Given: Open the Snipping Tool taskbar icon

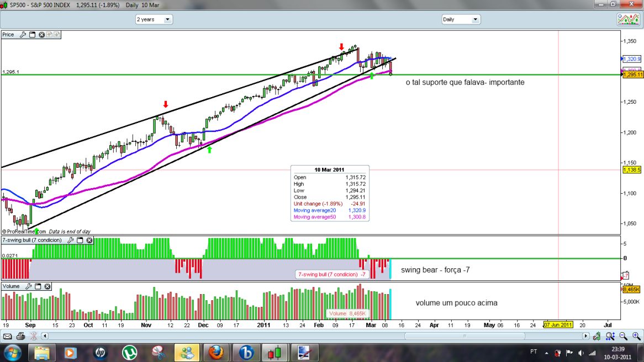Looking at the screenshot, I should pos(158,353).
